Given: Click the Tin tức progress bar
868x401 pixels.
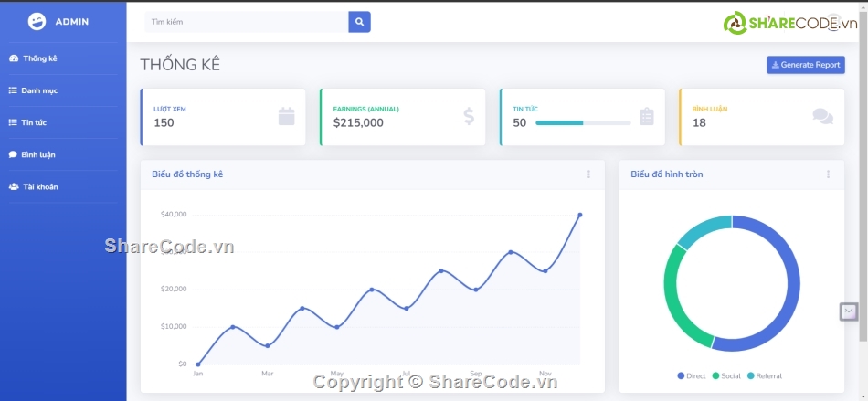Looking at the screenshot, I should coord(583,122).
